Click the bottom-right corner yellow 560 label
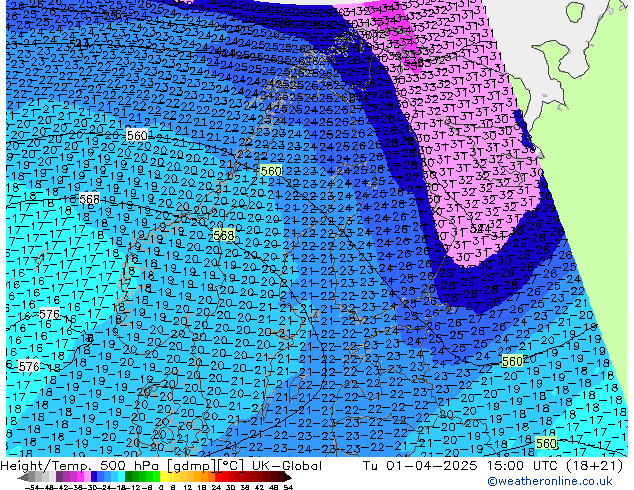Image resolution: width=634 pixels, height=490 pixels. (546, 444)
